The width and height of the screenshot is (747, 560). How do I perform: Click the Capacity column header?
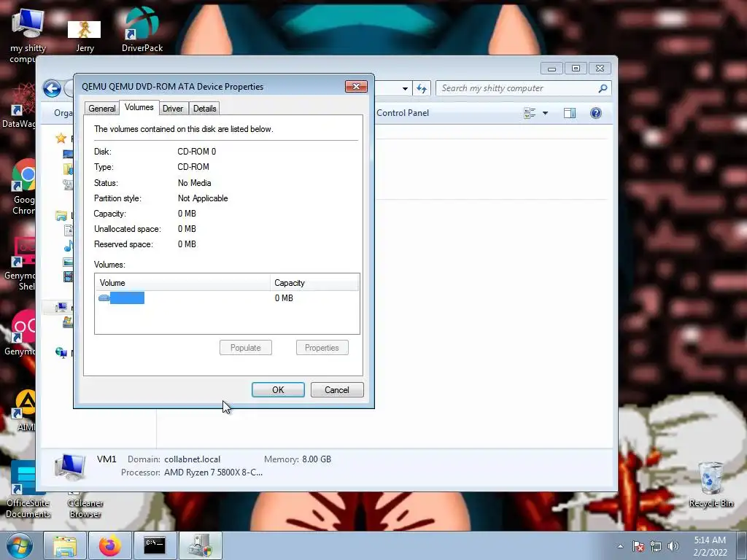314,283
